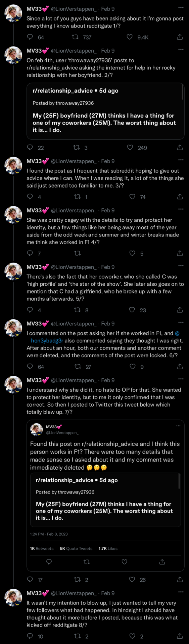Click MV33 avatar on the first tweet

tap(13, 13)
